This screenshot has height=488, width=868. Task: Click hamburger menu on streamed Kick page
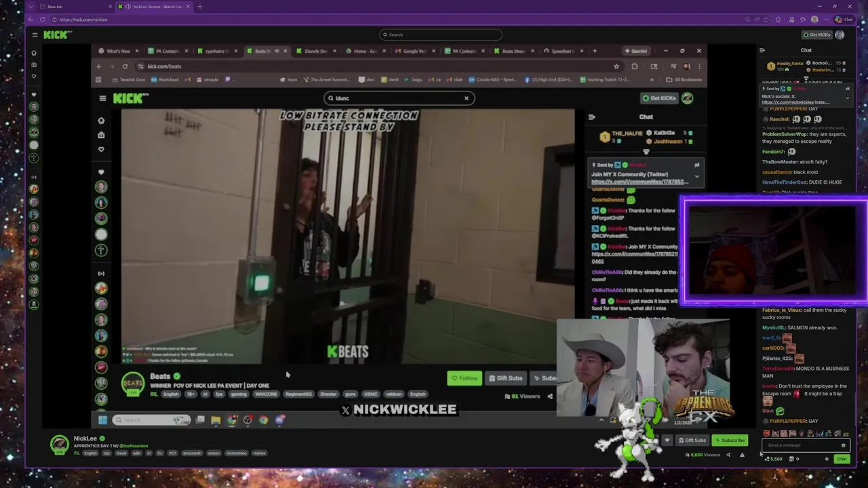(x=102, y=98)
